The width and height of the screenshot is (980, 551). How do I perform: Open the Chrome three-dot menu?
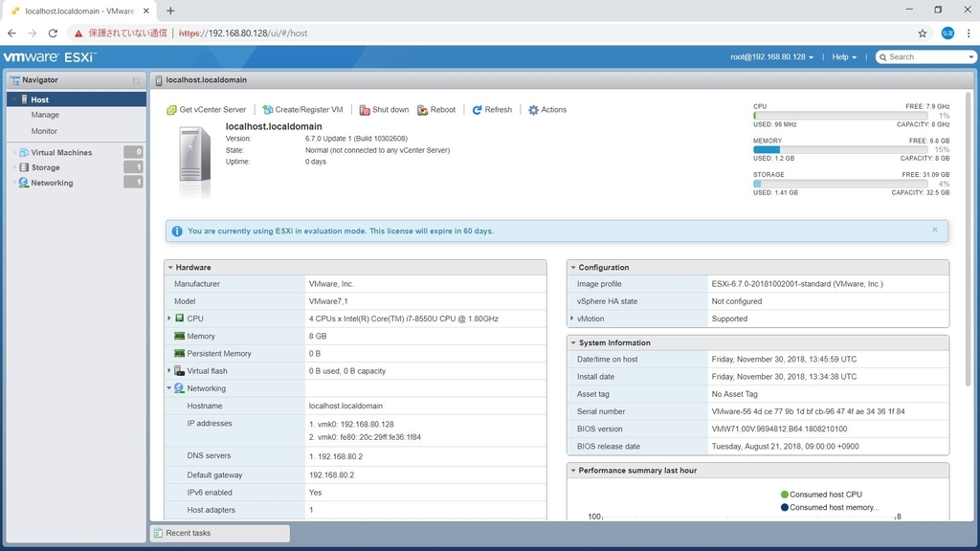[969, 33]
